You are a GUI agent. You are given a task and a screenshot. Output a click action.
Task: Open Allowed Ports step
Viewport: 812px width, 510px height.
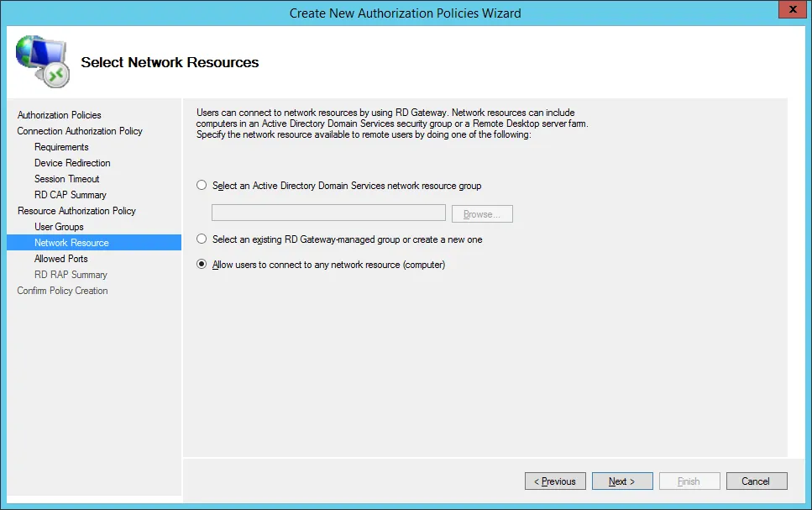pos(61,259)
